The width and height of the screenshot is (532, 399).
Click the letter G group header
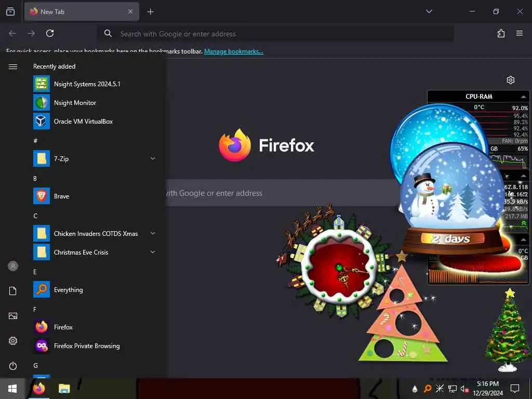[x=36, y=365]
